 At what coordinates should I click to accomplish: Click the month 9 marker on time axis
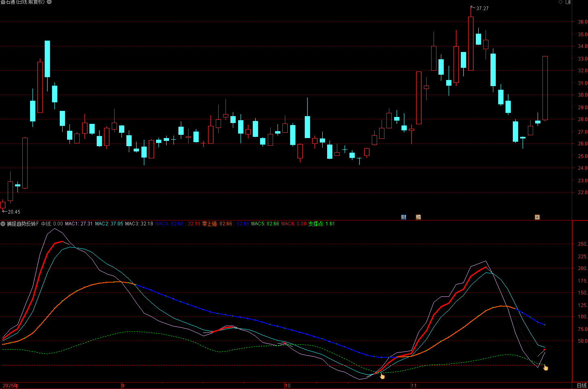(123, 386)
